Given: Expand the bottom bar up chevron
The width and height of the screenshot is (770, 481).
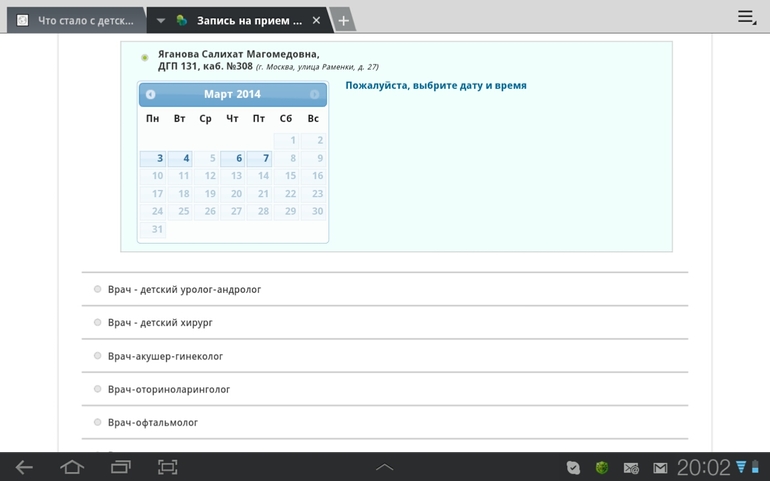Looking at the screenshot, I should pyautogui.click(x=385, y=467).
